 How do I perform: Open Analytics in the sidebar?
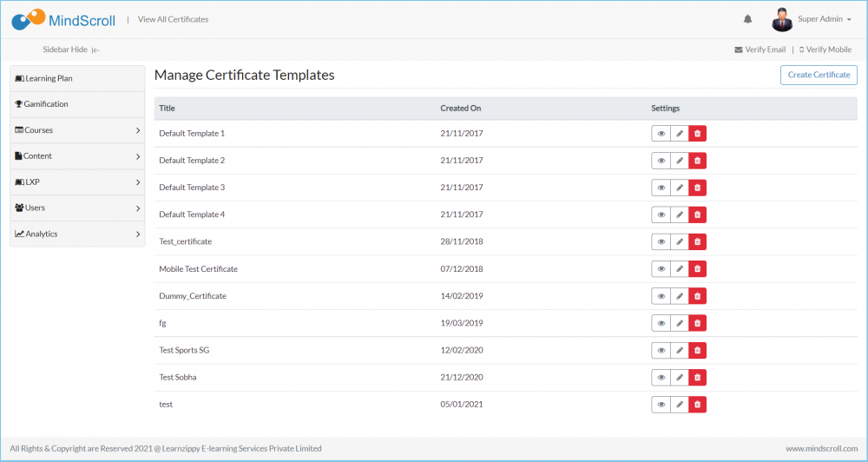(x=77, y=234)
